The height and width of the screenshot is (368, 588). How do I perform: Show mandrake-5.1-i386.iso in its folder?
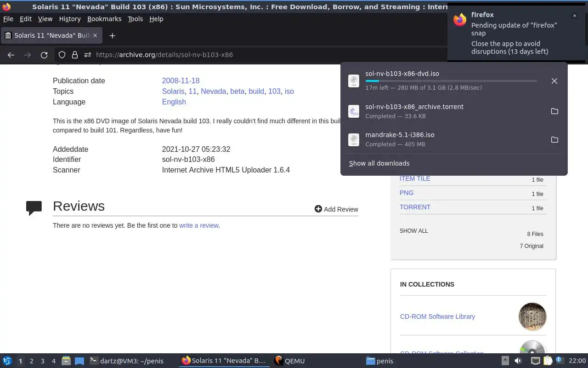point(554,139)
